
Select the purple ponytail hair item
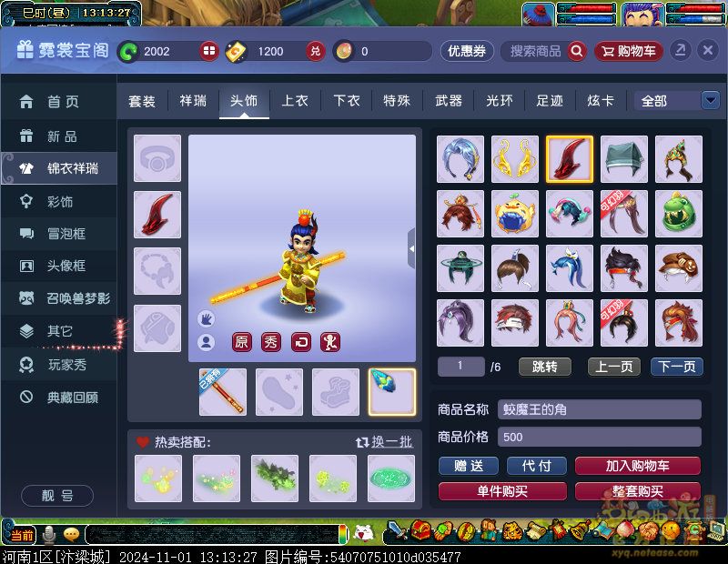click(x=460, y=323)
